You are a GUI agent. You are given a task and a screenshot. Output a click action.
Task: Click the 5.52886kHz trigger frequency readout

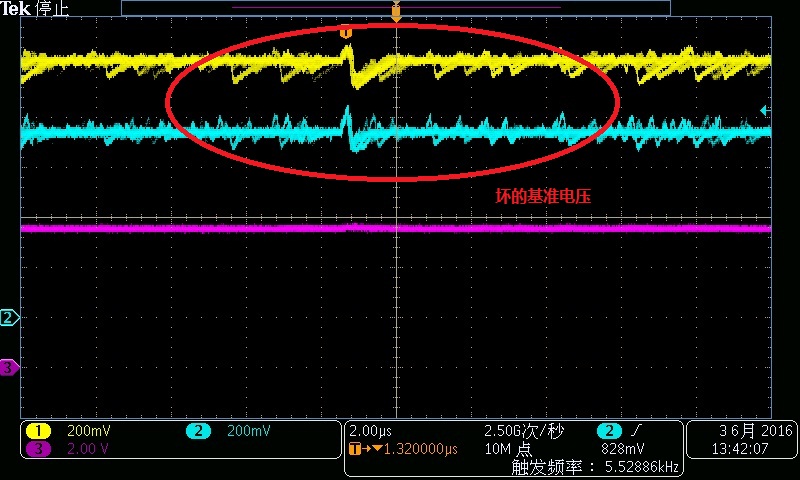(x=642, y=466)
